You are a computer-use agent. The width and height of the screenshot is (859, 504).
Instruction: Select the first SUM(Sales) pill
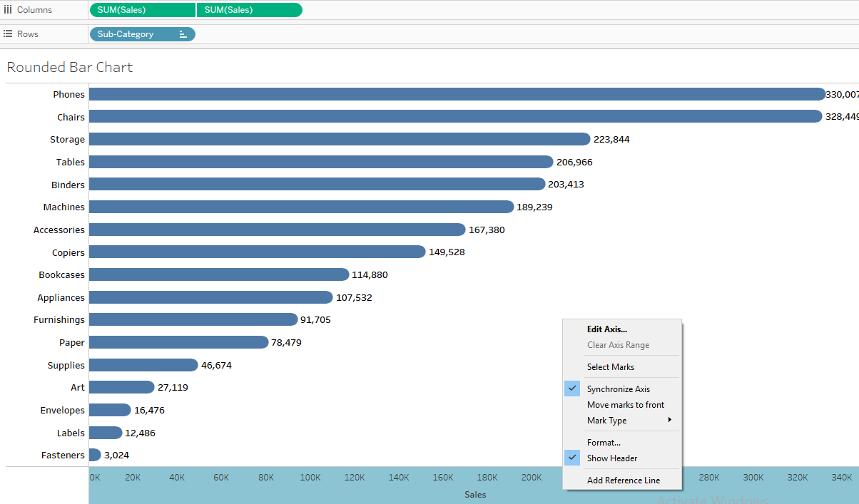pyautogui.click(x=141, y=9)
